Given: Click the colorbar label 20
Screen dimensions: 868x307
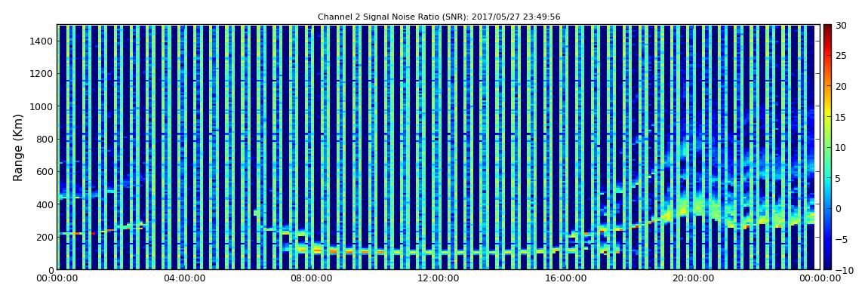Looking at the screenshot, I should click(x=841, y=86).
